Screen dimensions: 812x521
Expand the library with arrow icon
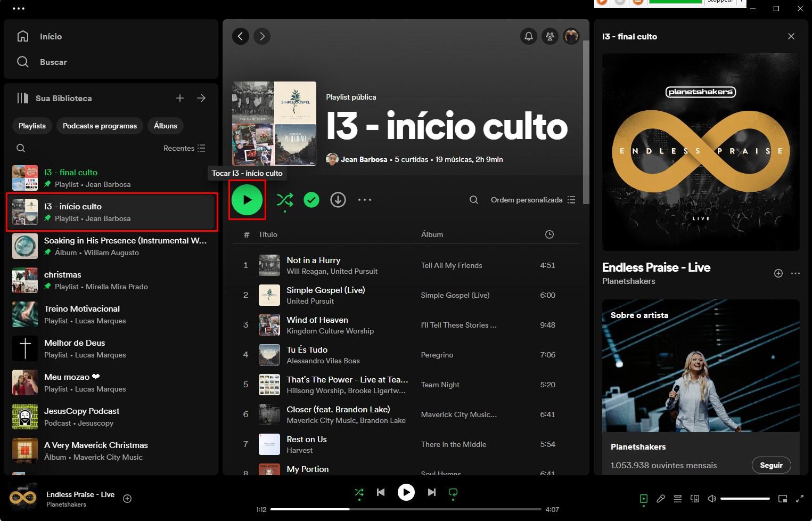201,98
